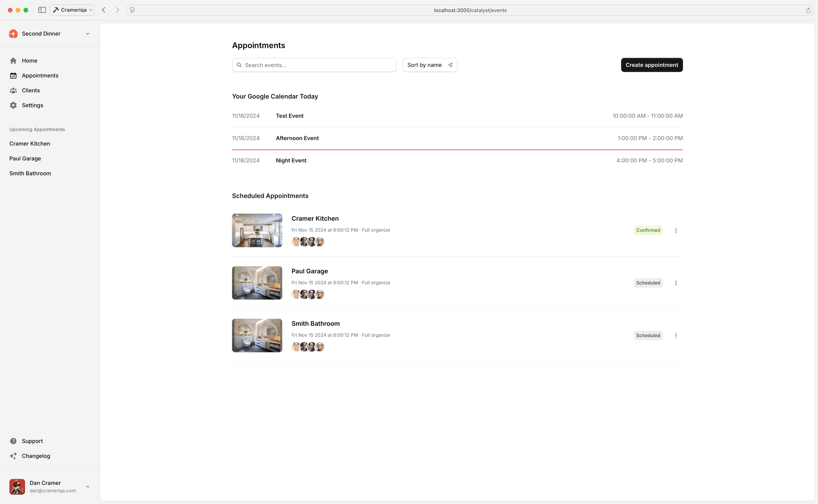
Task: Open Smith Bathroom under Upcoming Appointments
Action: [30, 173]
